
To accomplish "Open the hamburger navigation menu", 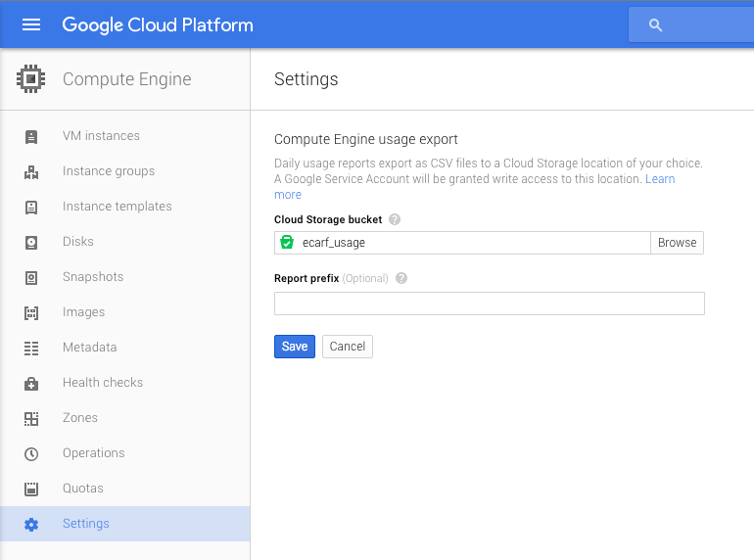I will tap(31, 24).
